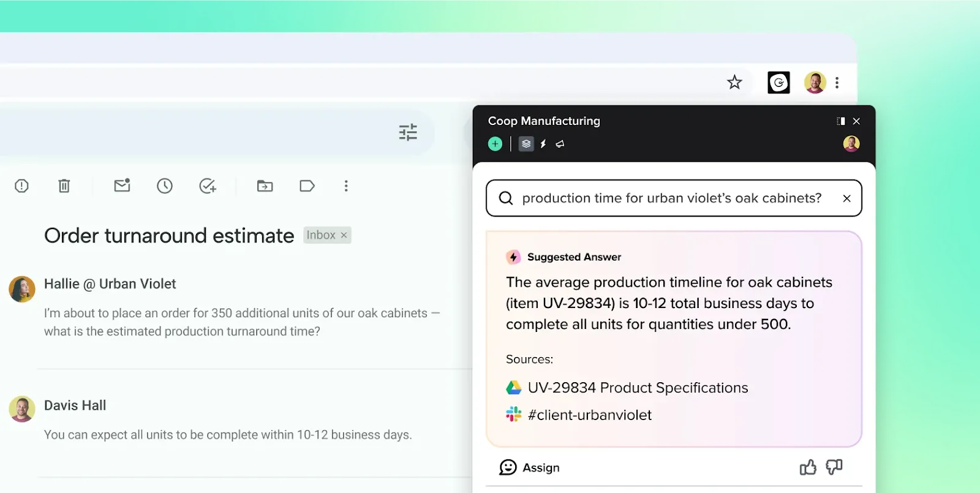Apply a label using the label icon
Image resolution: width=980 pixels, height=493 pixels.
(x=307, y=186)
